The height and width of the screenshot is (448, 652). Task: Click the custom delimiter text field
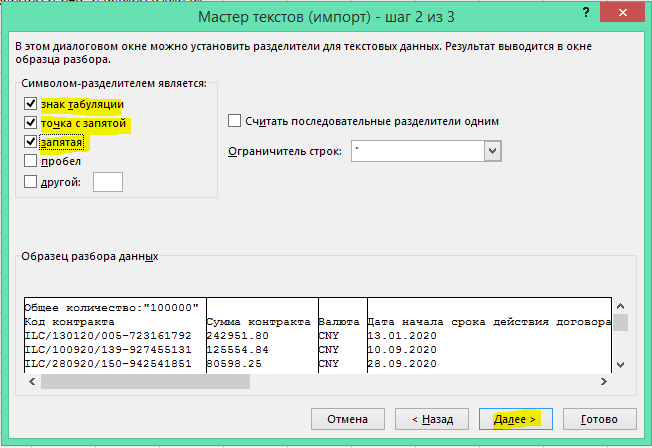click(x=107, y=181)
